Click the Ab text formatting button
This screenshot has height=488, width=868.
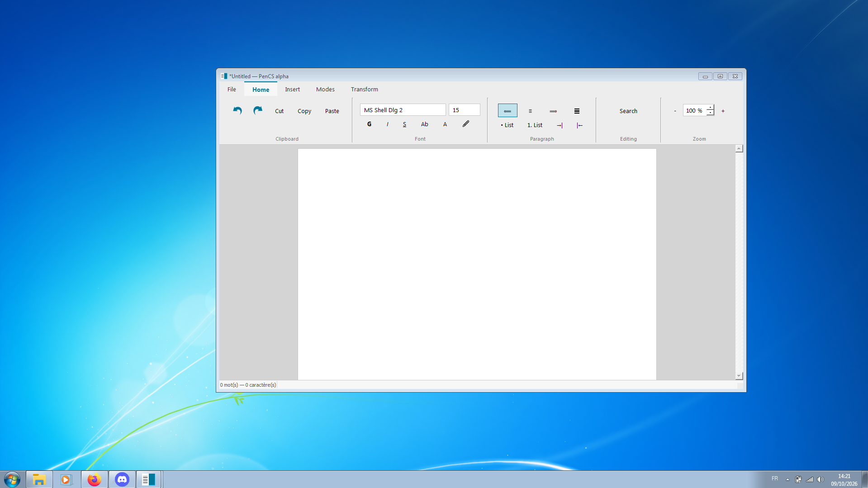tap(424, 124)
